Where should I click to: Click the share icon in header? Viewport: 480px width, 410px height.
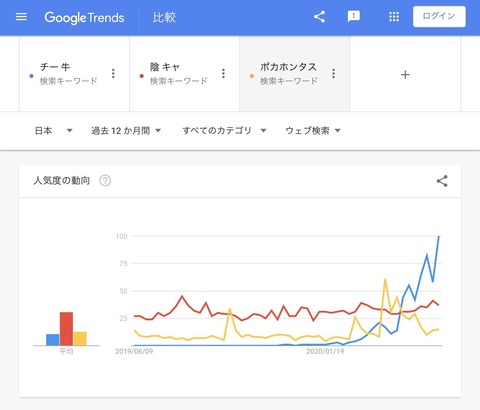coord(319,17)
